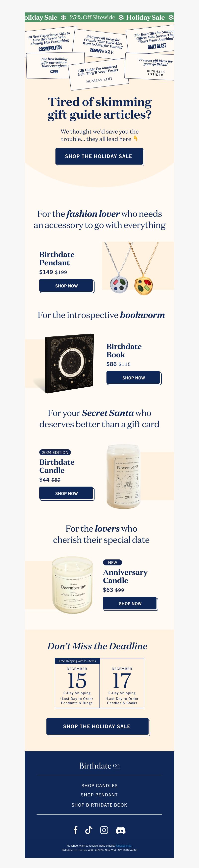Open the TikTok icon in footer
Image resolution: width=199 pixels, height=868 pixels.
point(89,830)
